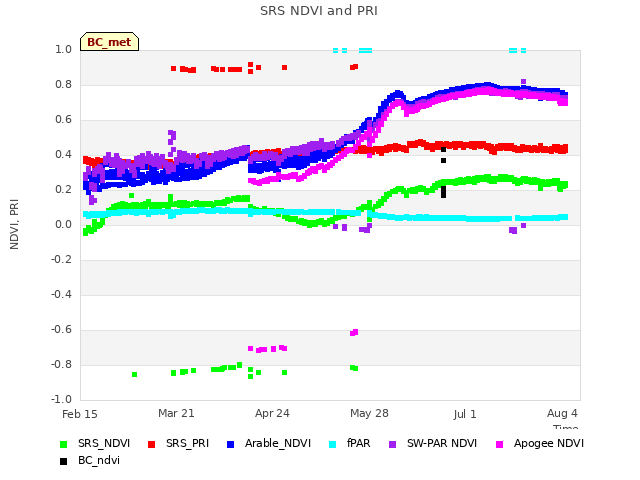Screen dimensions: 640x480
Task: Click the Jul 1 x-axis tick label
Action: tap(464, 414)
